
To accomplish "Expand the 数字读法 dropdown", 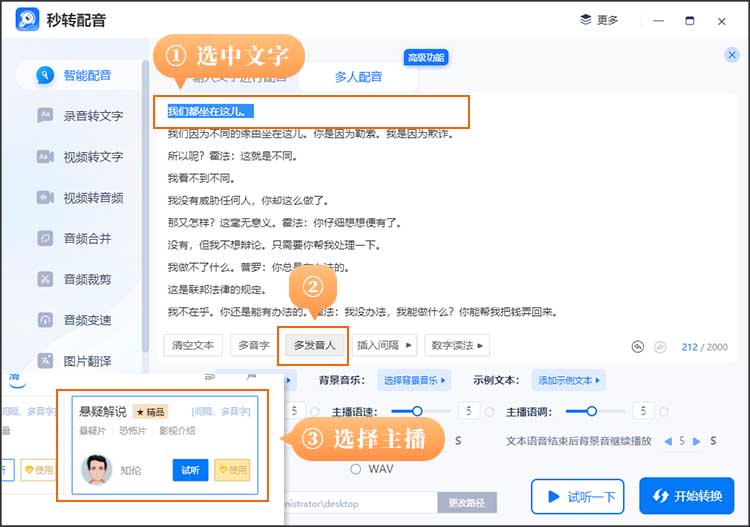I will tap(457, 345).
